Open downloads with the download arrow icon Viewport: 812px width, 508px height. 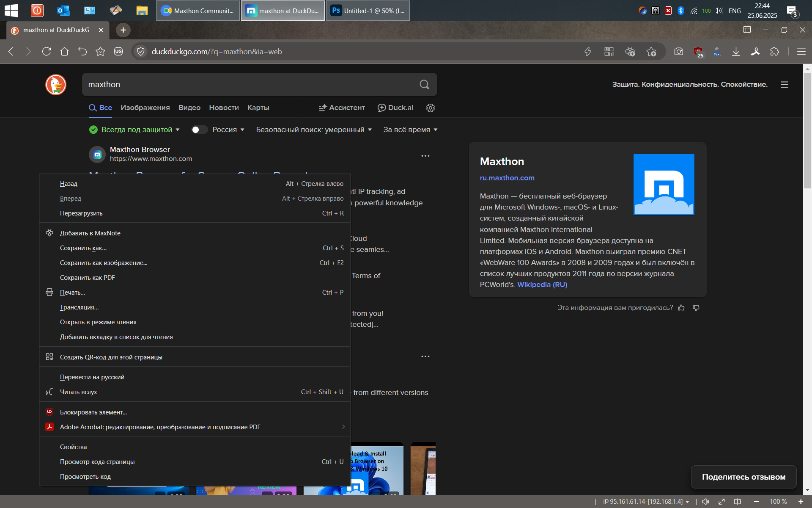736,52
